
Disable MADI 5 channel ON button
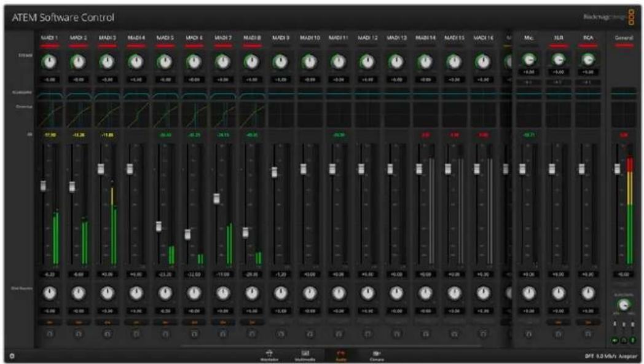point(165,323)
